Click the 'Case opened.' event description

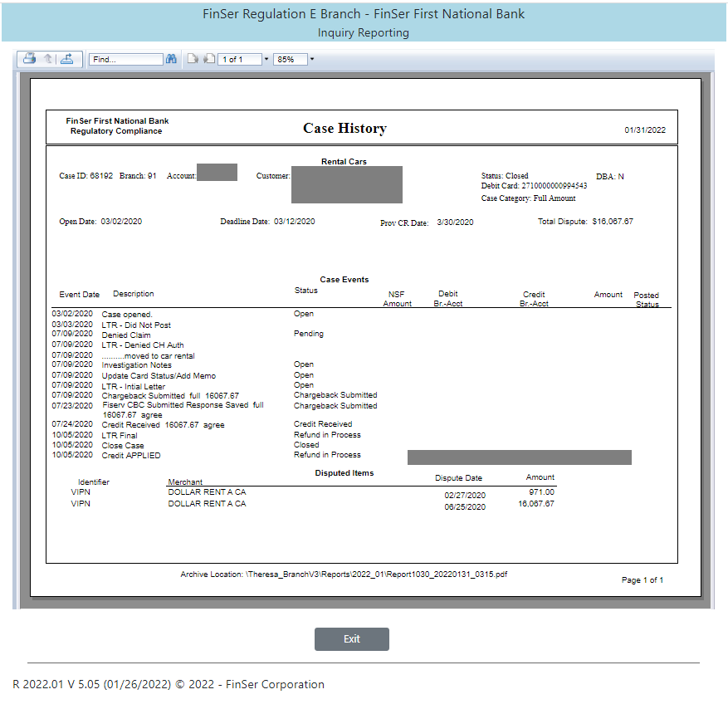[x=127, y=315]
